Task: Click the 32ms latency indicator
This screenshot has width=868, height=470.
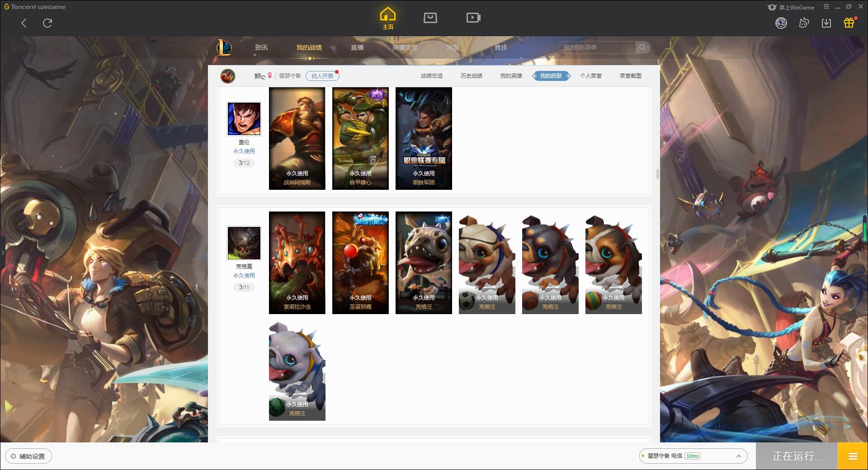Action: 692,456
